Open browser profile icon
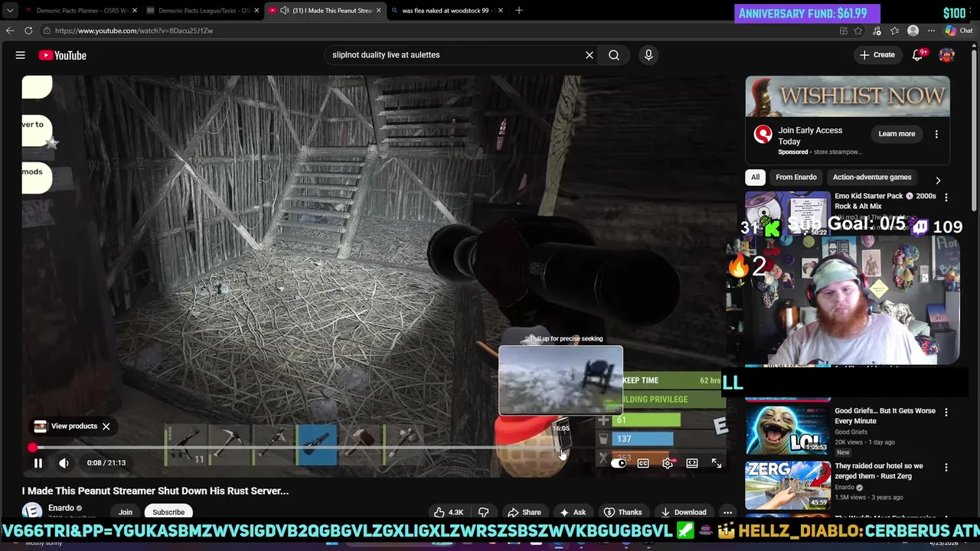The height and width of the screenshot is (551, 980). [913, 31]
